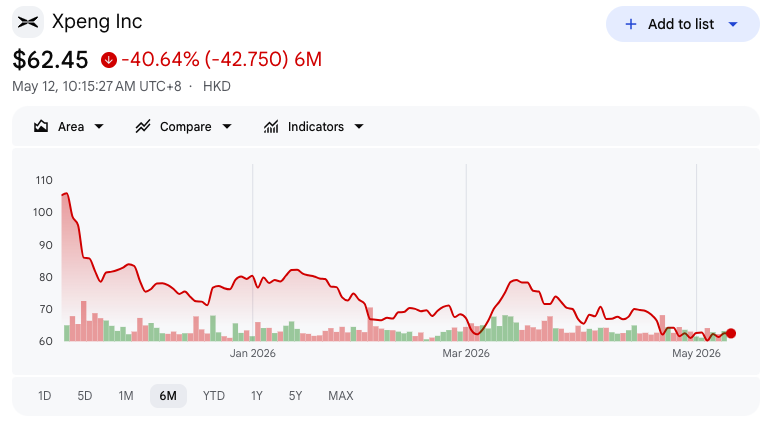The width and height of the screenshot is (769, 423).
Task: Show the MAX time range
Action: tap(341, 396)
